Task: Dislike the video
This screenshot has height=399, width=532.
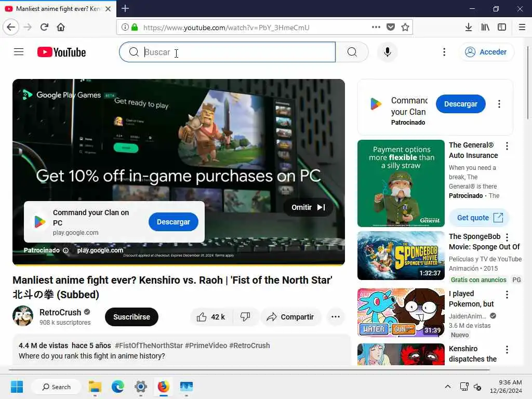Action: click(245, 317)
